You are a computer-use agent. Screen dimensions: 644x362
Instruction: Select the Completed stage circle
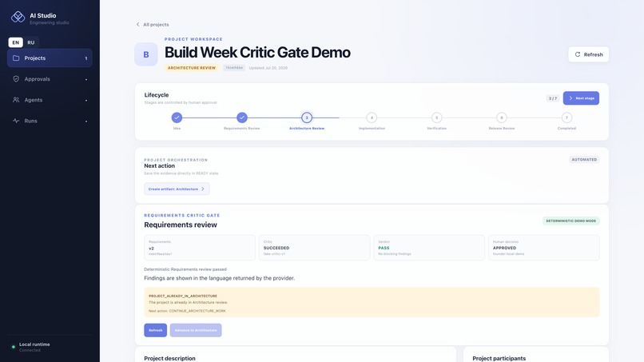566,118
